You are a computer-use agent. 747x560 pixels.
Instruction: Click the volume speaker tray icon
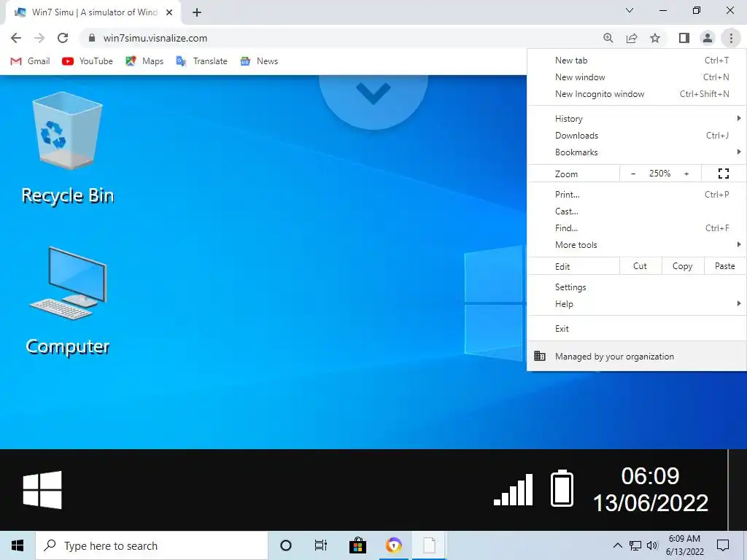652,545
